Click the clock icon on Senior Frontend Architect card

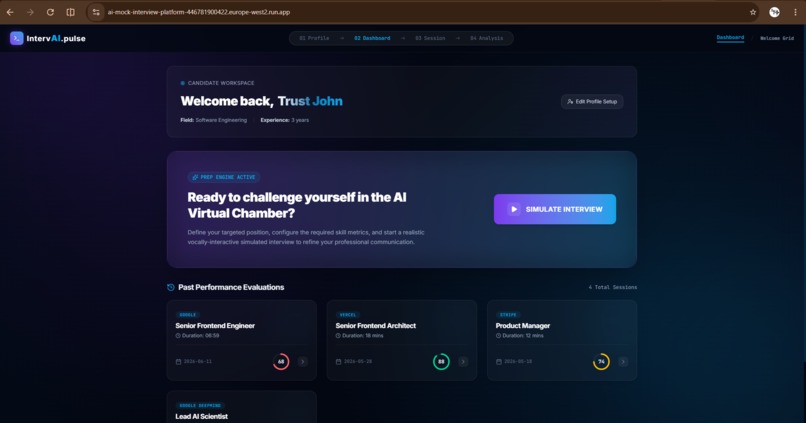point(338,336)
